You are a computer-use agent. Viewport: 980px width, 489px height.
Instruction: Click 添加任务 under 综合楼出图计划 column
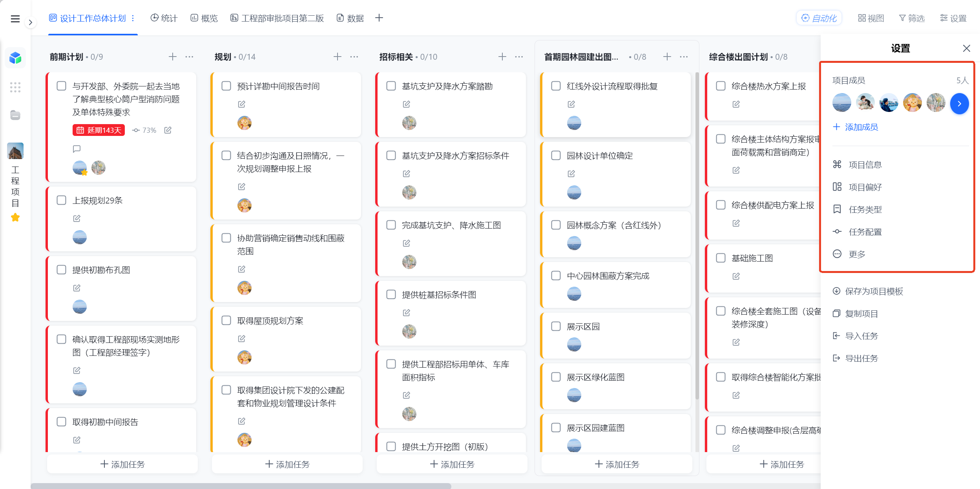(x=782, y=464)
